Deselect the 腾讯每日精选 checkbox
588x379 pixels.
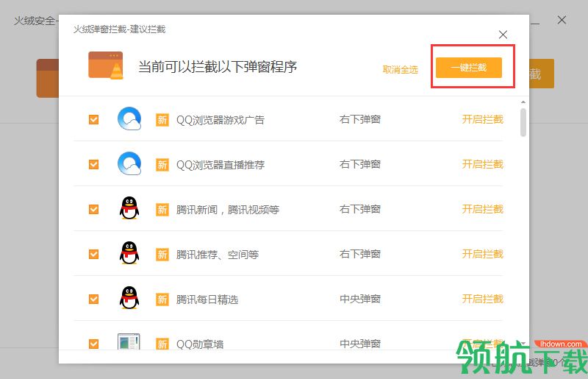pyautogui.click(x=94, y=299)
